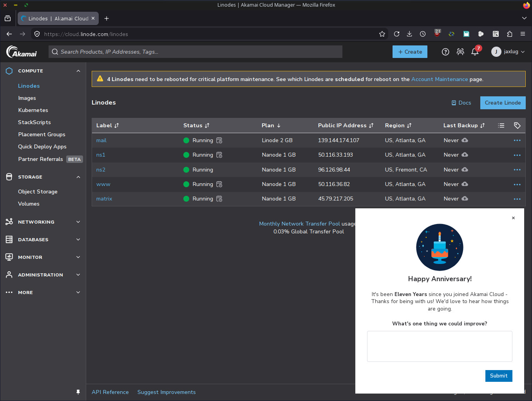Image resolution: width=532 pixels, height=401 pixels.
Task: Toggle summary view list icon in table header
Action: 501,125
